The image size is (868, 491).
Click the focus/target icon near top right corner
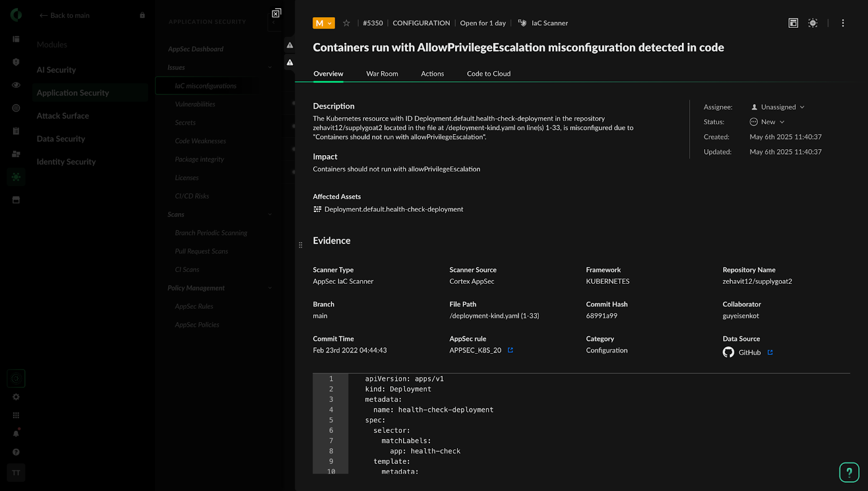pyautogui.click(x=813, y=23)
